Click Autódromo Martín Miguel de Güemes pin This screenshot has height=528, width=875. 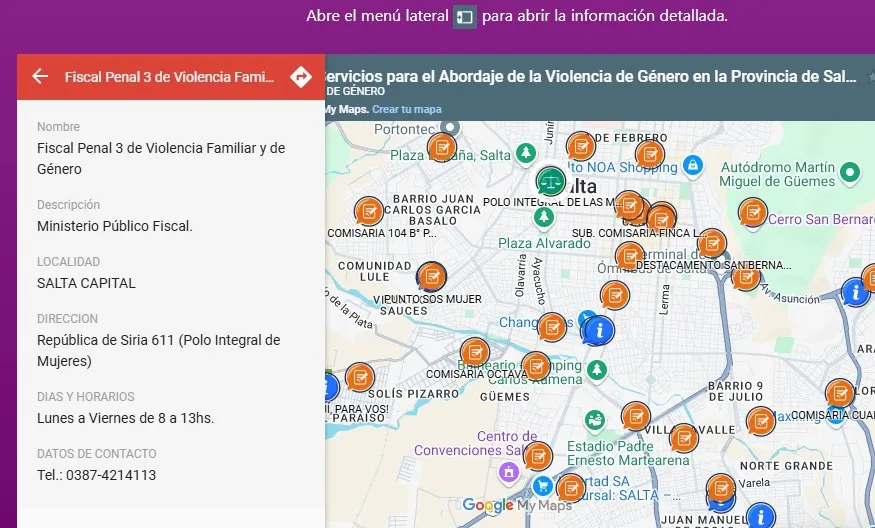pyautogui.click(x=850, y=172)
